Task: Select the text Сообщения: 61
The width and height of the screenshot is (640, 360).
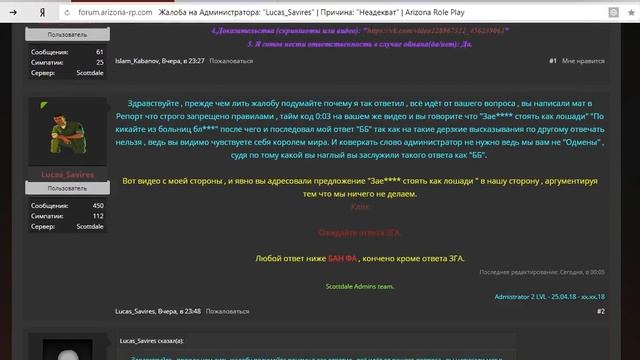Action: 67,52
